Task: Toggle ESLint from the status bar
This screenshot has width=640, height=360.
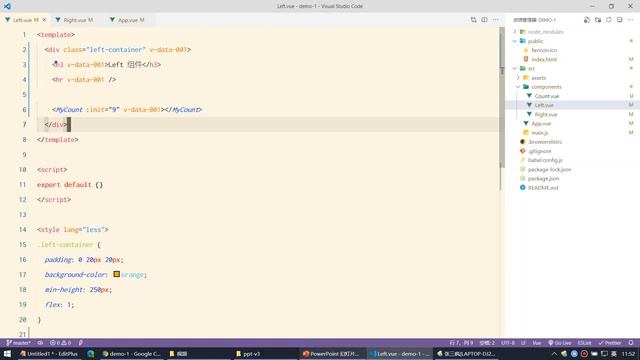Action: (x=584, y=343)
